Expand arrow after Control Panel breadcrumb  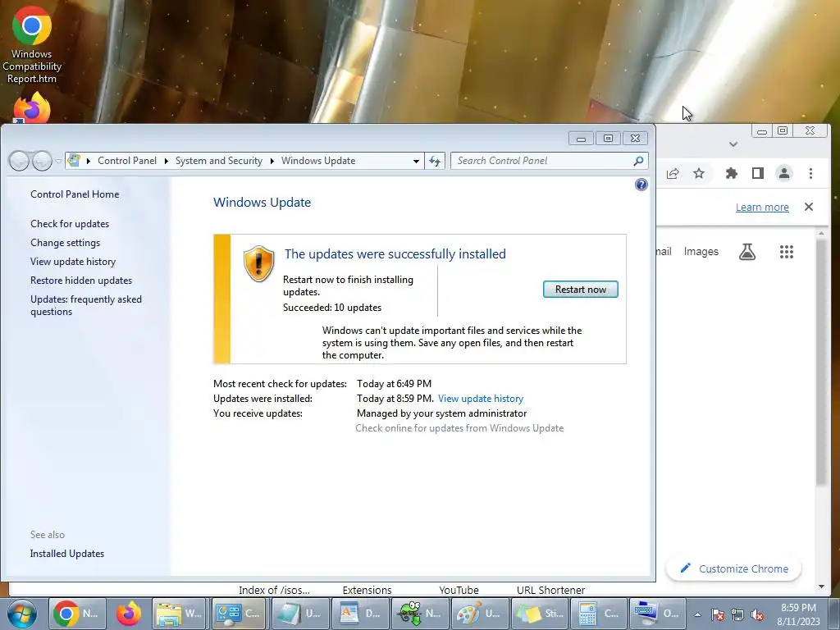click(x=166, y=161)
